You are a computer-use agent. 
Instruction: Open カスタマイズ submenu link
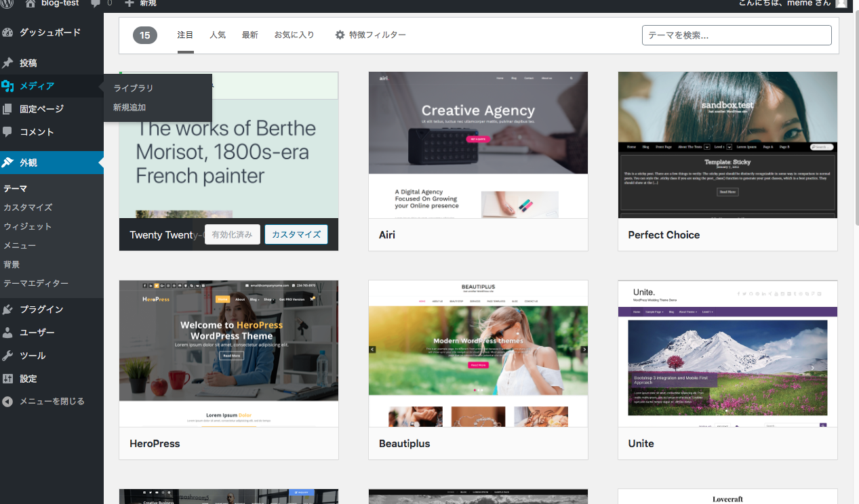pyautogui.click(x=28, y=207)
